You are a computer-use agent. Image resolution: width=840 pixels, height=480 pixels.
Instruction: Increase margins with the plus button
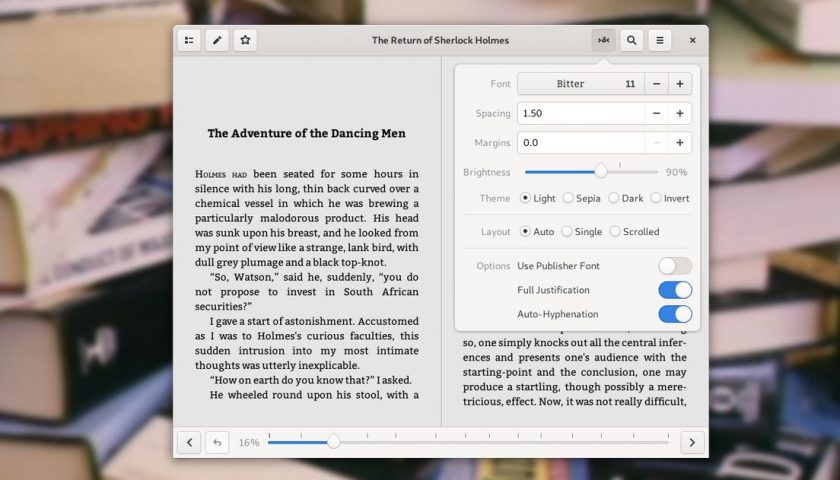pos(680,143)
